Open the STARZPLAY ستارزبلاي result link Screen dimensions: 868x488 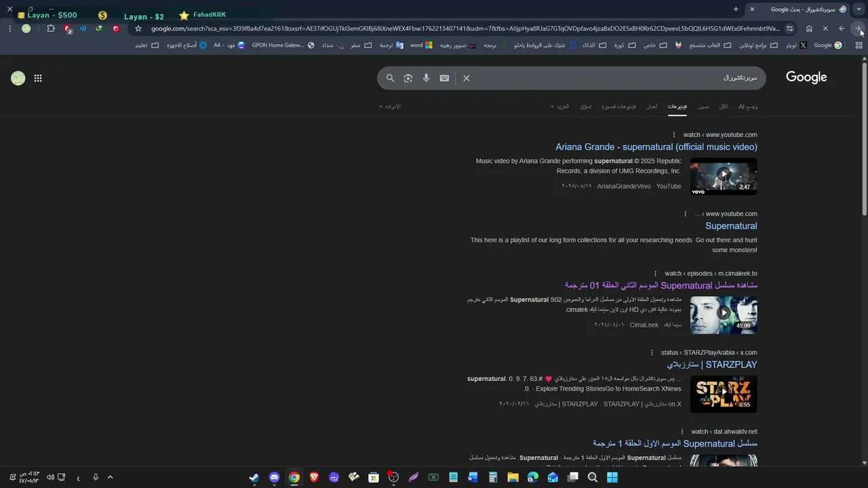[x=712, y=365]
